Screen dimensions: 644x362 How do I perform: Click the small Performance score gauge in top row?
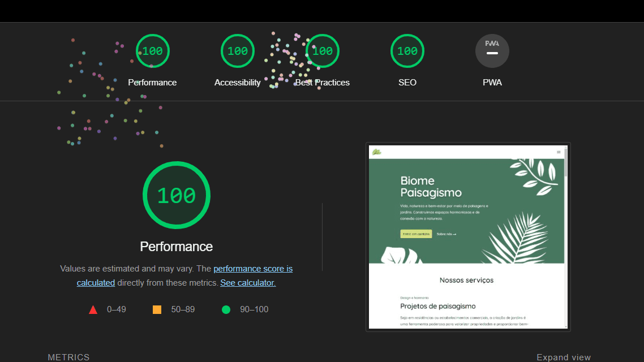pyautogui.click(x=152, y=51)
